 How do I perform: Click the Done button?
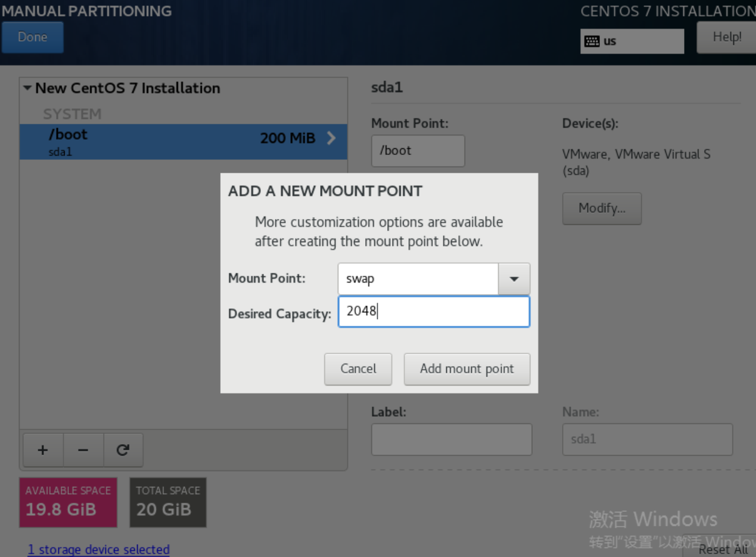coord(32,37)
